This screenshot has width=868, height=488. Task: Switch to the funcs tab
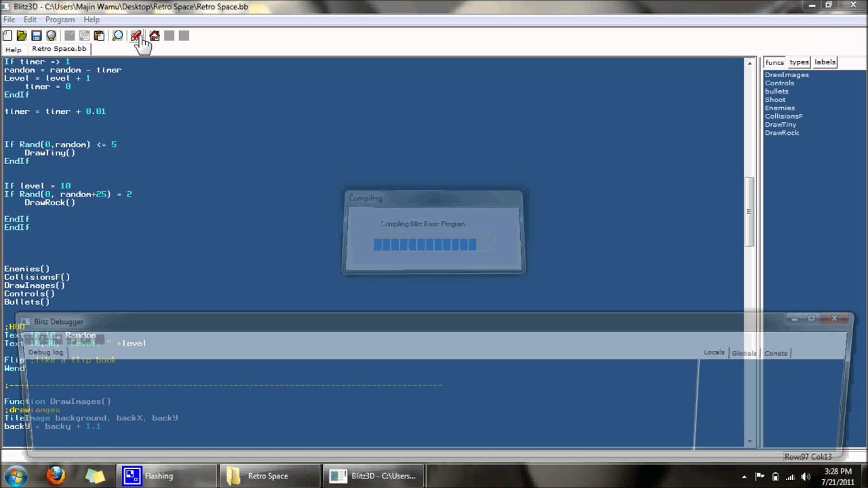click(x=774, y=62)
